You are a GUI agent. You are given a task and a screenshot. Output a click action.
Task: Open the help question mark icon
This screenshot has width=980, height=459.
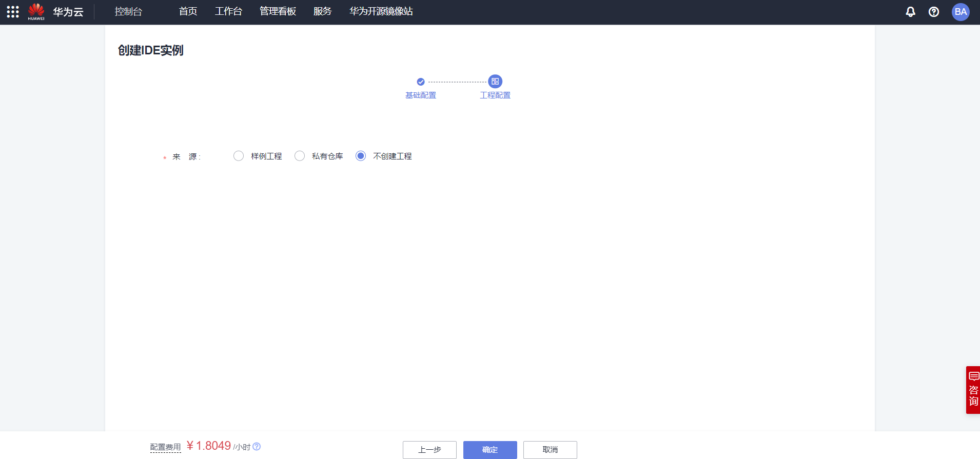point(934,12)
